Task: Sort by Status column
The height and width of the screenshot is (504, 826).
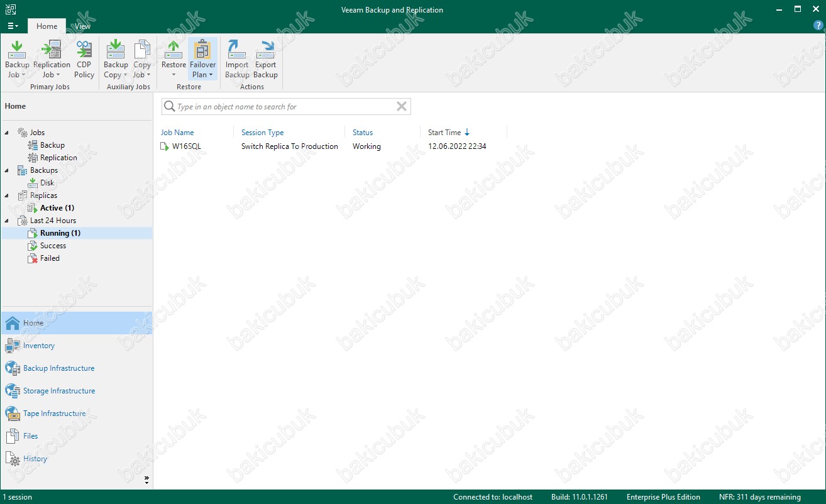Action: (x=363, y=133)
